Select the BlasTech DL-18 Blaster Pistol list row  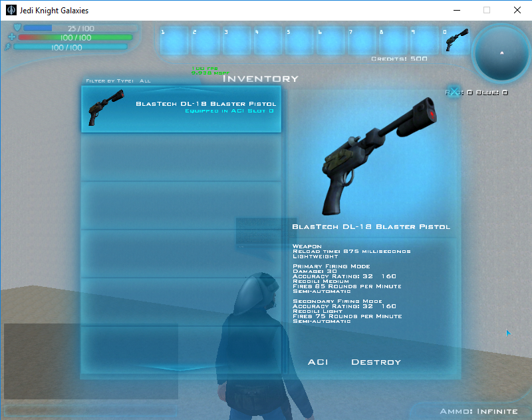coord(181,109)
